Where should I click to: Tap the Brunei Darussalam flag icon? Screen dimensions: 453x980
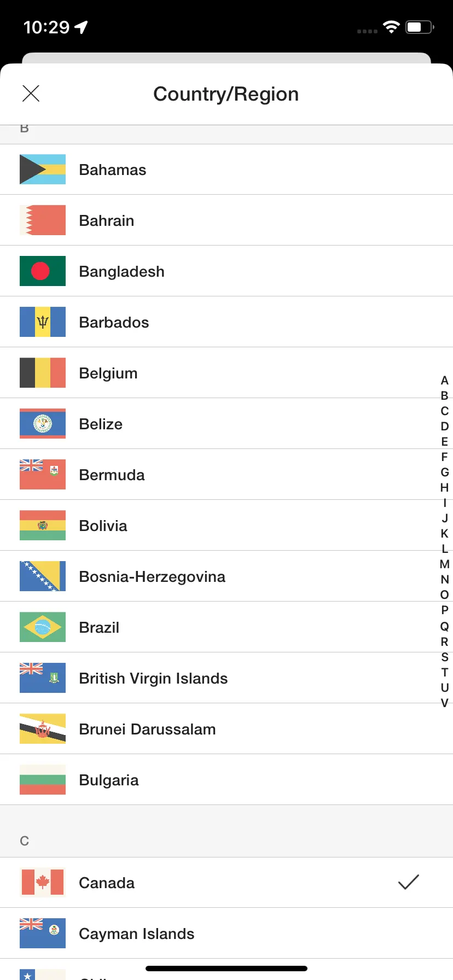tap(43, 729)
